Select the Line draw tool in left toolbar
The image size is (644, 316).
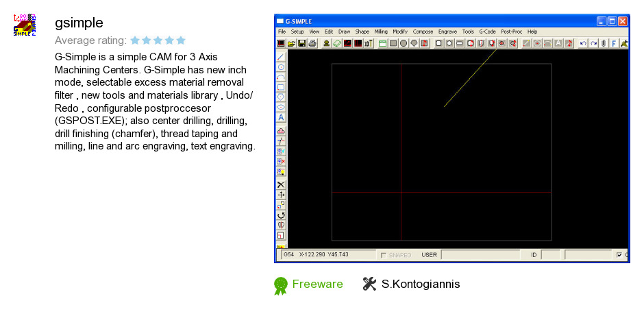281,57
